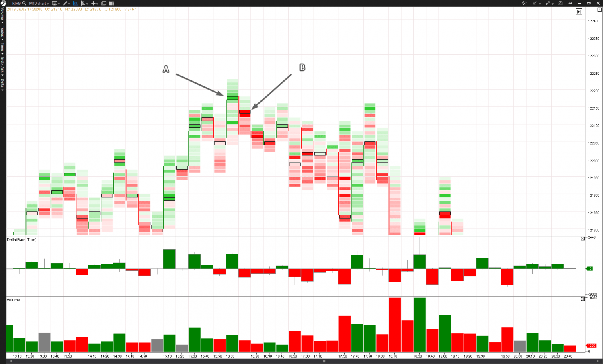Jump to latest bar with skip-forward button
The height and width of the screenshot is (364, 603).
579,12
